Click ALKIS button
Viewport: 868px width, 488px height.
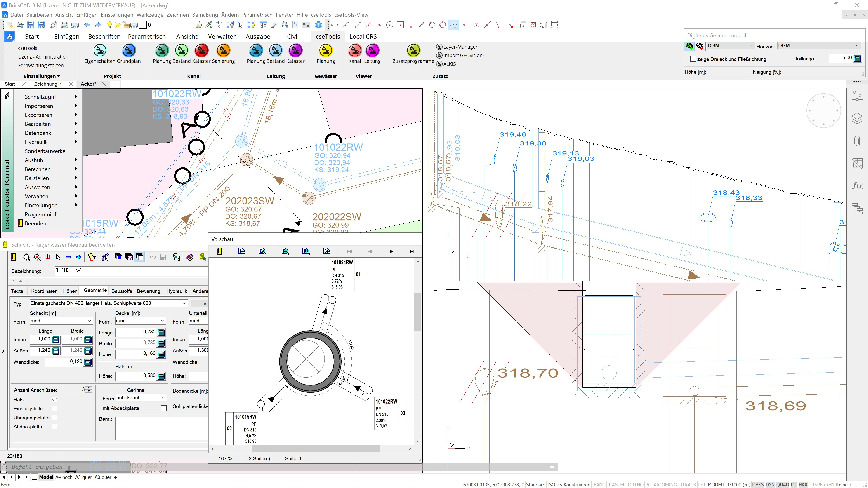[x=446, y=64]
